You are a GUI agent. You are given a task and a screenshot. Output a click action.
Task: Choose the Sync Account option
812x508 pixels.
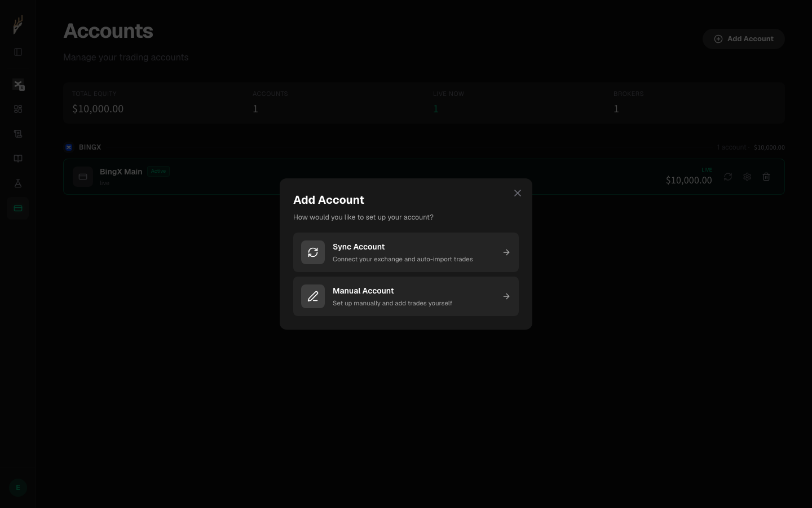point(406,252)
